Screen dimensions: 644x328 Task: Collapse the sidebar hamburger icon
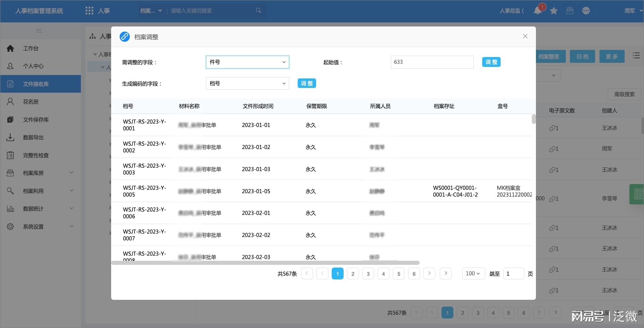click(x=39, y=31)
